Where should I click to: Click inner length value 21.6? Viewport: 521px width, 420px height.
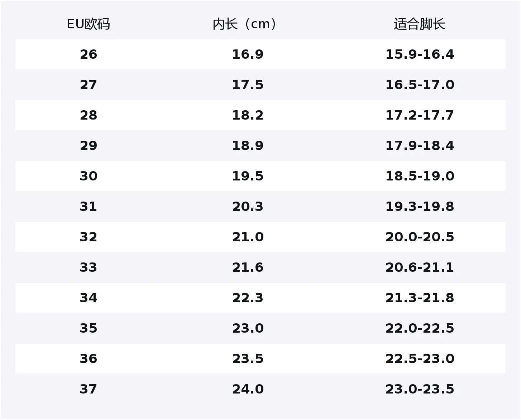[248, 267]
